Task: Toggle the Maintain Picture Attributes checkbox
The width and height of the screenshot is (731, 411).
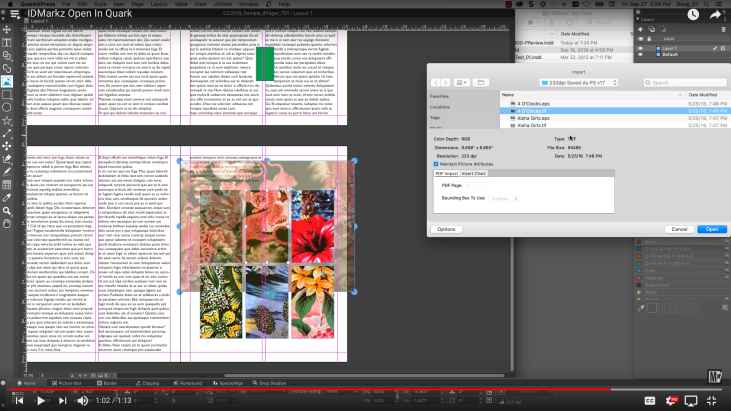Action: pyautogui.click(x=435, y=163)
